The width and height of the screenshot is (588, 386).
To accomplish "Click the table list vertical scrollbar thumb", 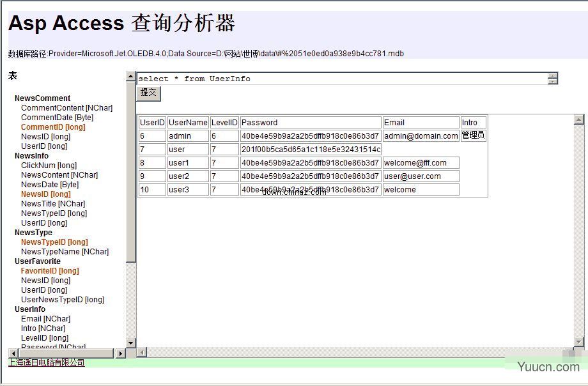I will [x=130, y=172].
